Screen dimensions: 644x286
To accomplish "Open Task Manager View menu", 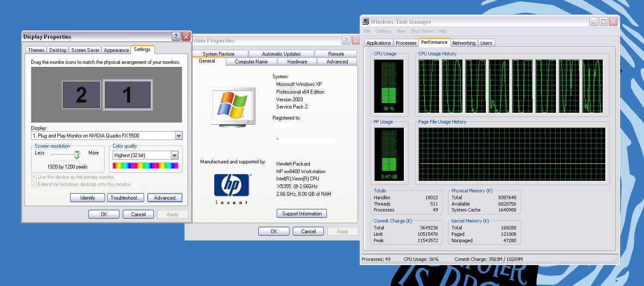I will [401, 31].
